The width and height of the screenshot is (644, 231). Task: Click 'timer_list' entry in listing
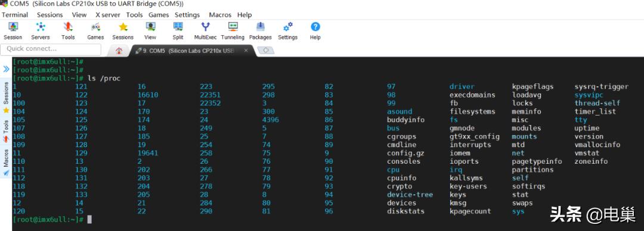click(595, 111)
